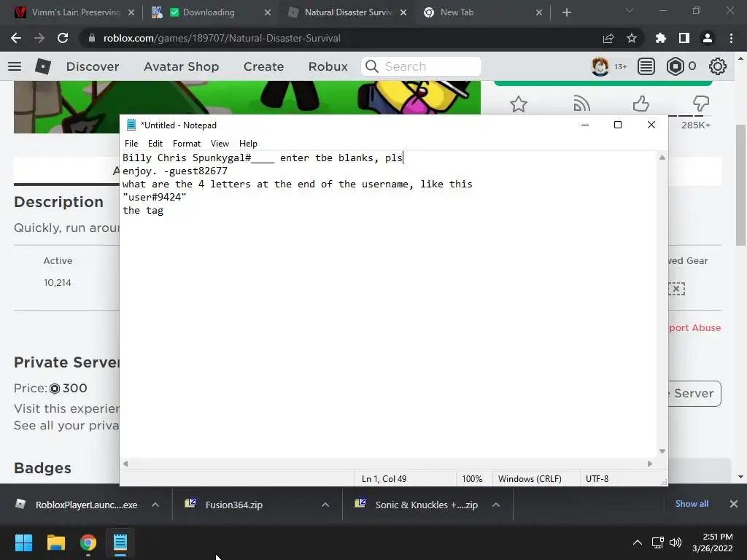Screen dimensions: 747x560
Task: Open Chrome three-dot menu
Action: 731,38
